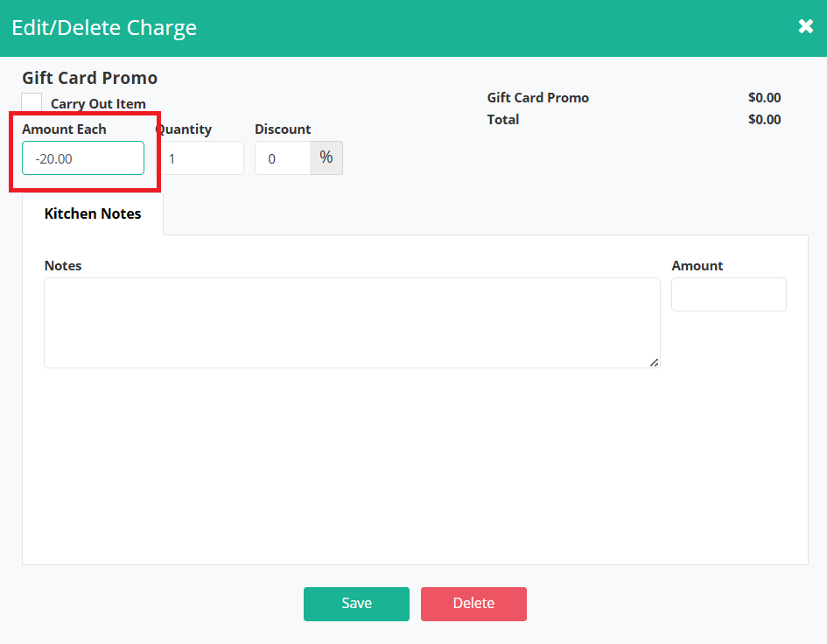Click the Amount Each label
This screenshot has width=827, height=644.
tap(65, 129)
